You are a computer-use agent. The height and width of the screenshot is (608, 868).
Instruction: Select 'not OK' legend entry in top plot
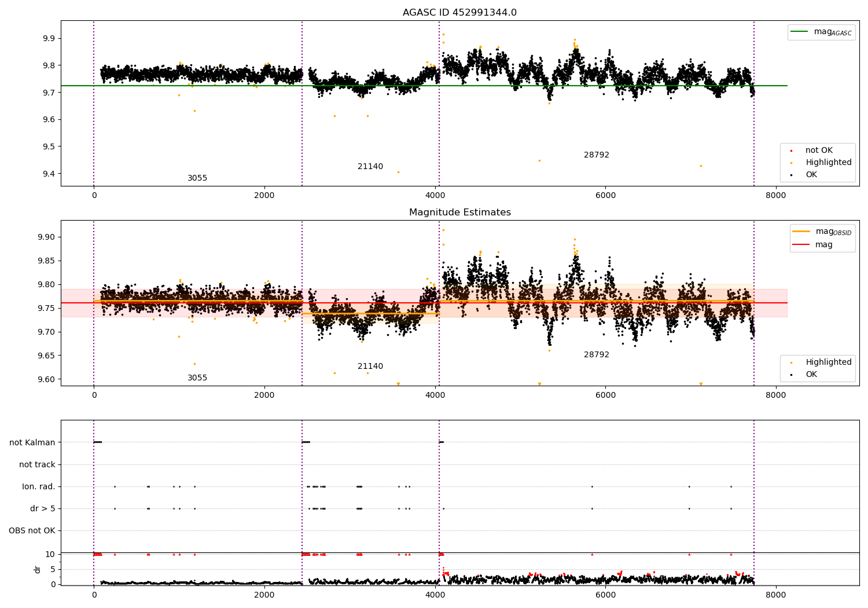click(x=819, y=151)
